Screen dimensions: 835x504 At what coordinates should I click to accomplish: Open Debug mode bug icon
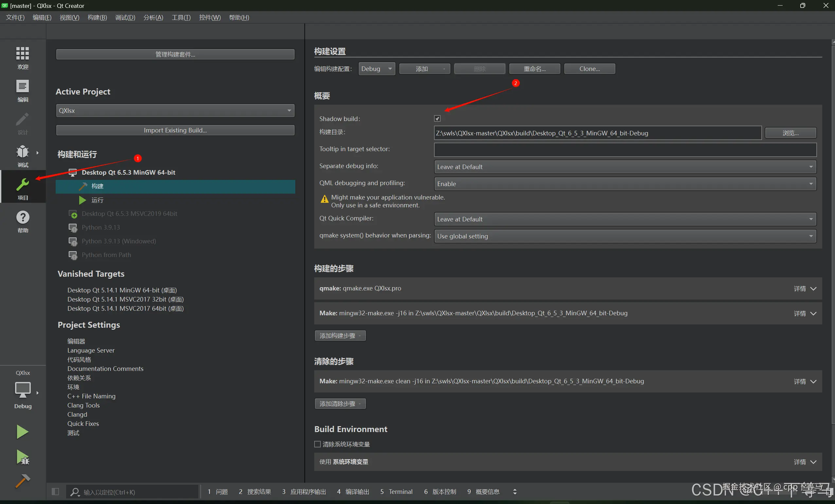(22, 152)
